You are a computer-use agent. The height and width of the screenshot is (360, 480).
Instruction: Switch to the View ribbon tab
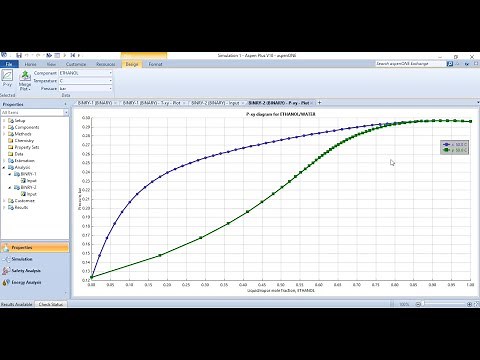tap(51, 64)
